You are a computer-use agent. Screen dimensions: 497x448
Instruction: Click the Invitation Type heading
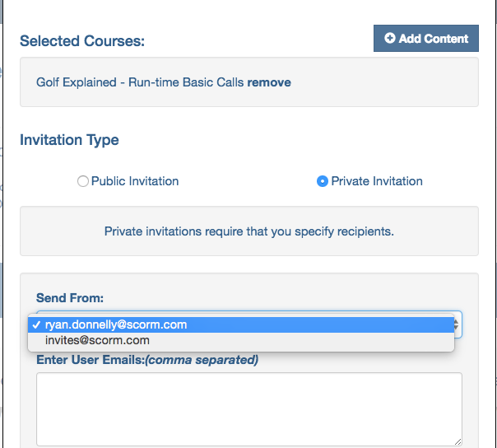(x=69, y=140)
